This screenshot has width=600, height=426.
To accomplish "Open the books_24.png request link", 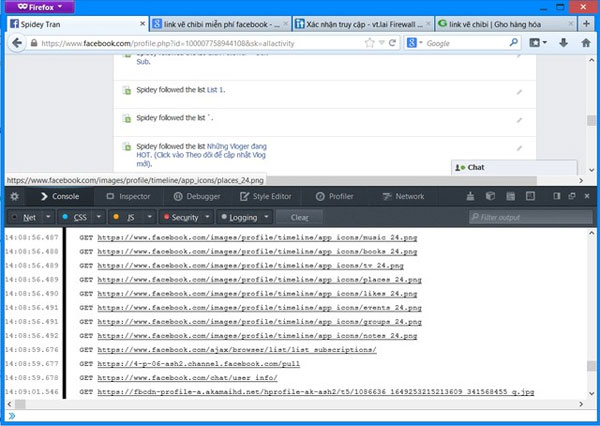I will (257, 252).
